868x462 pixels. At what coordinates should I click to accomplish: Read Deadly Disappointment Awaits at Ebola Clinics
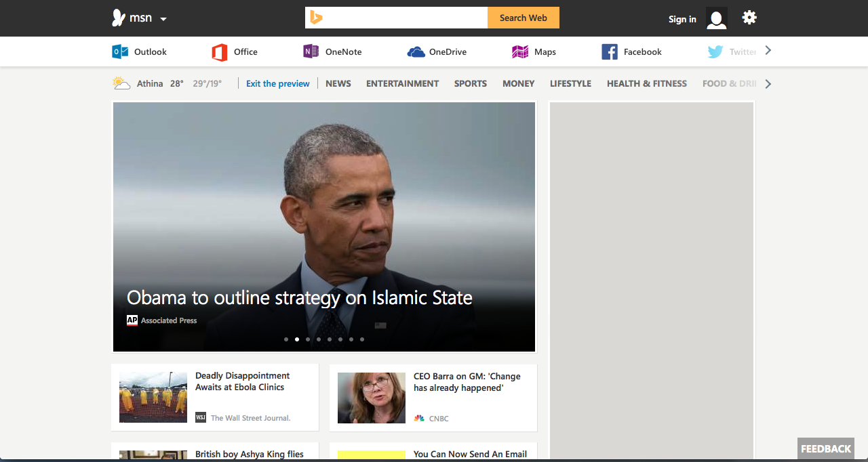[x=242, y=381]
